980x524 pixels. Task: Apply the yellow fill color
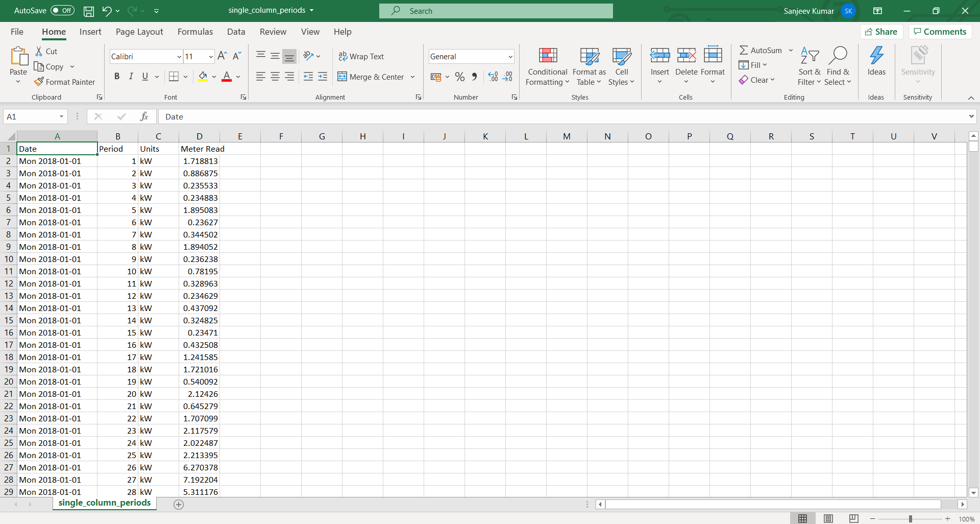click(203, 77)
